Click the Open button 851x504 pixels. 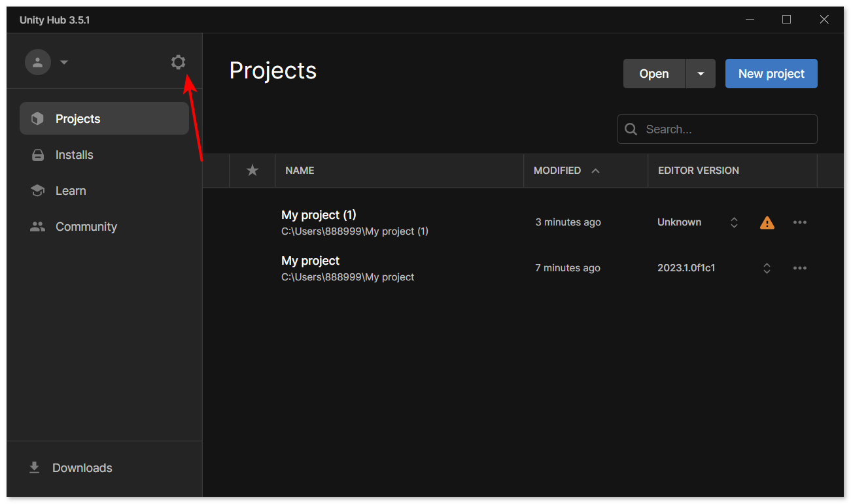(654, 74)
